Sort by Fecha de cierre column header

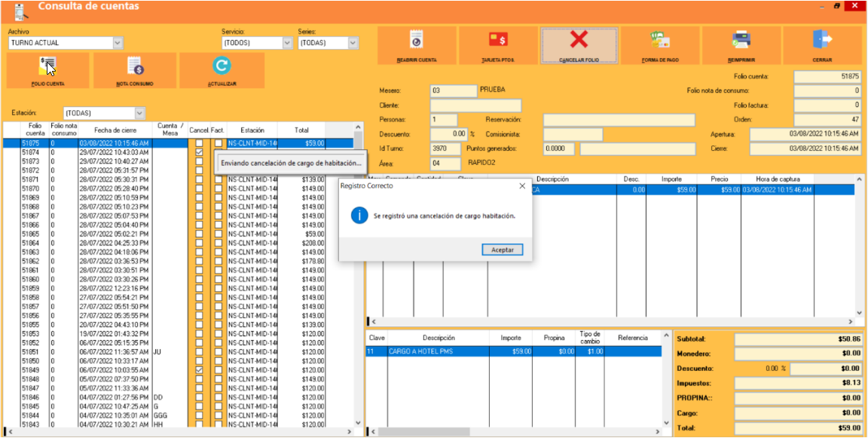click(x=115, y=130)
